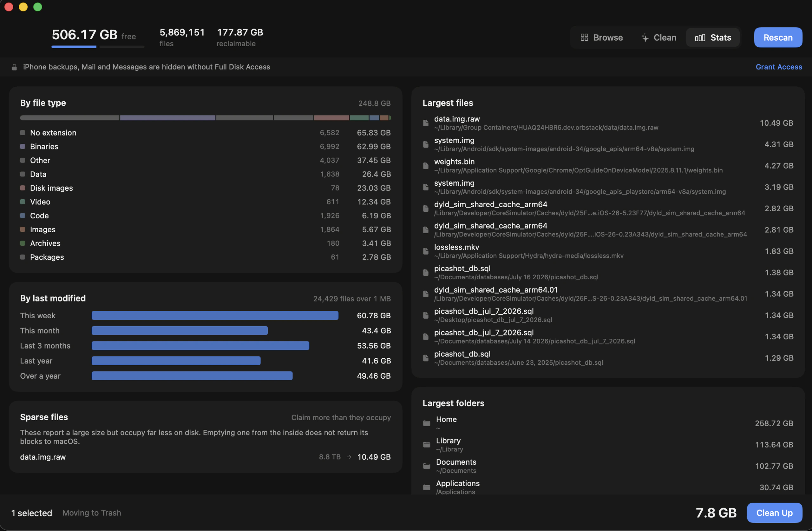This screenshot has height=531, width=812.
Task: Click the Moving to Trash label
Action: click(92, 513)
